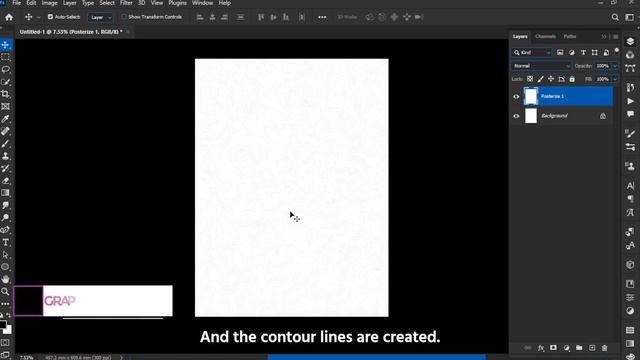Select the Brush tool
The width and height of the screenshot is (640, 360).
[5, 144]
